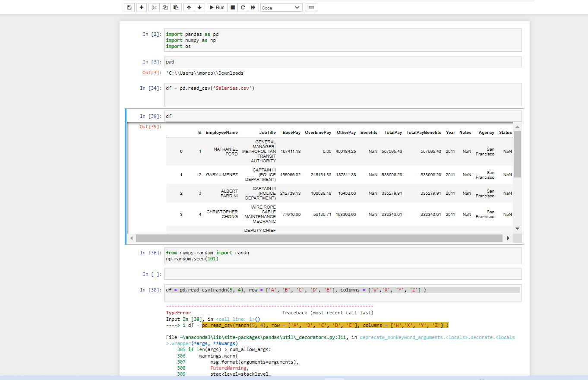
Task: Insert a new cell using the plus icon
Action: tap(141, 7)
